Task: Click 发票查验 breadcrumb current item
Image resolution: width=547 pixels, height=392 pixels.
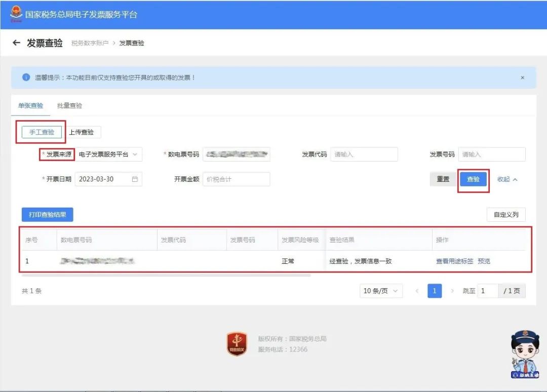Action: [x=132, y=43]
